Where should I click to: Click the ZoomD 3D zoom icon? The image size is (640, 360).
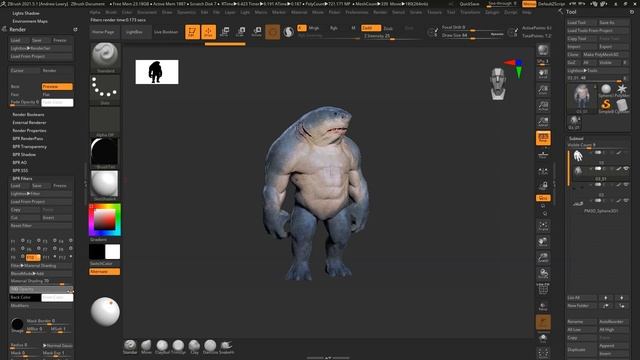543,258
